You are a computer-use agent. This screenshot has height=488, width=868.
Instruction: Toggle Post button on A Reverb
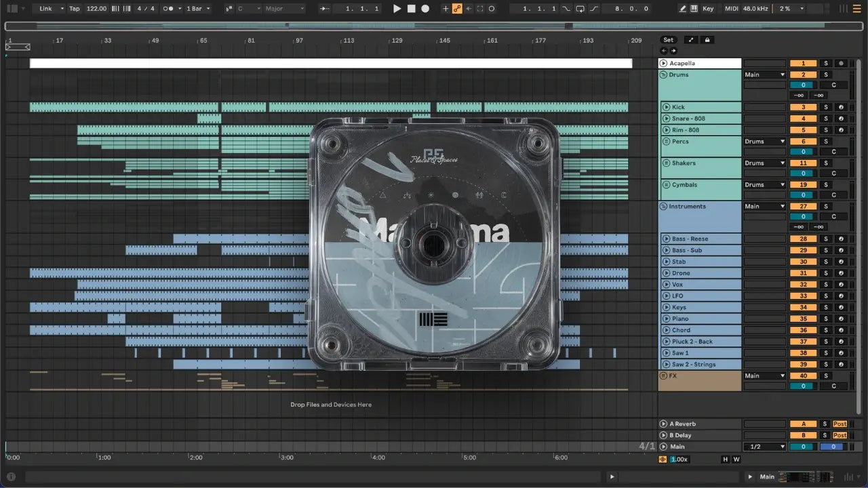840,424
